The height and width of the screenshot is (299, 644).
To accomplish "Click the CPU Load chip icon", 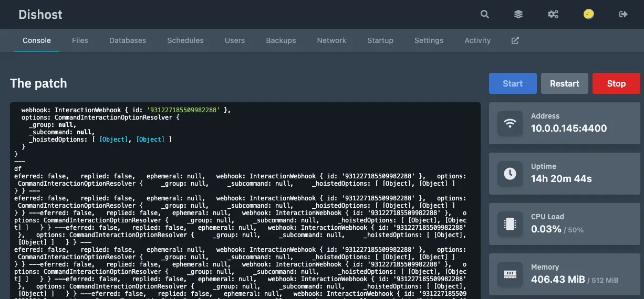I will tap(510, 224).
